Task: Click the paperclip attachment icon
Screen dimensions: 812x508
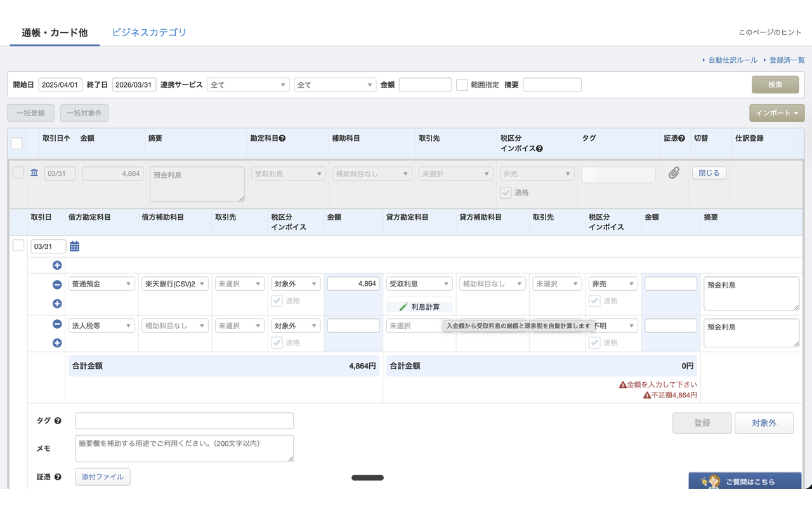Action: coord(674,173)
